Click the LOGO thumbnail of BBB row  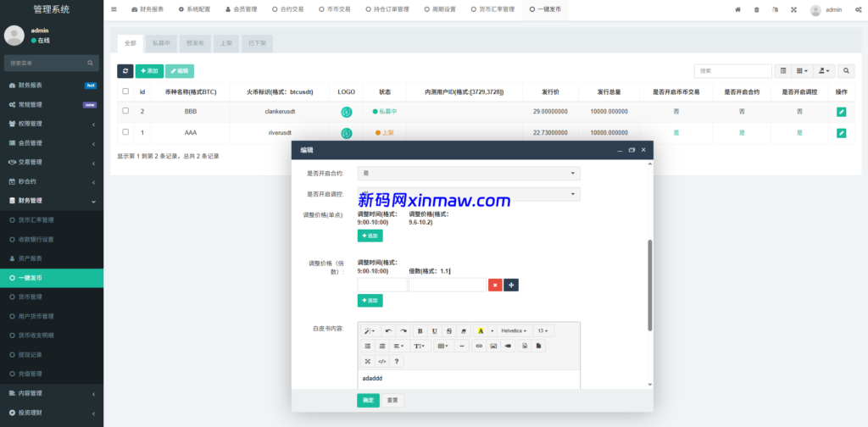point(347,113)
